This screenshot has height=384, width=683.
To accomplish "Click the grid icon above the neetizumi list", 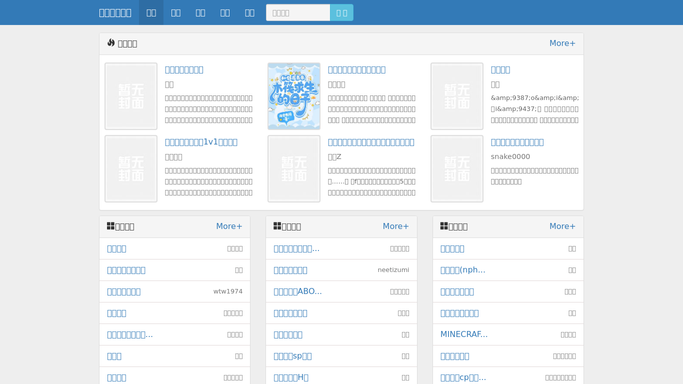I will click(x=277, y=226).
